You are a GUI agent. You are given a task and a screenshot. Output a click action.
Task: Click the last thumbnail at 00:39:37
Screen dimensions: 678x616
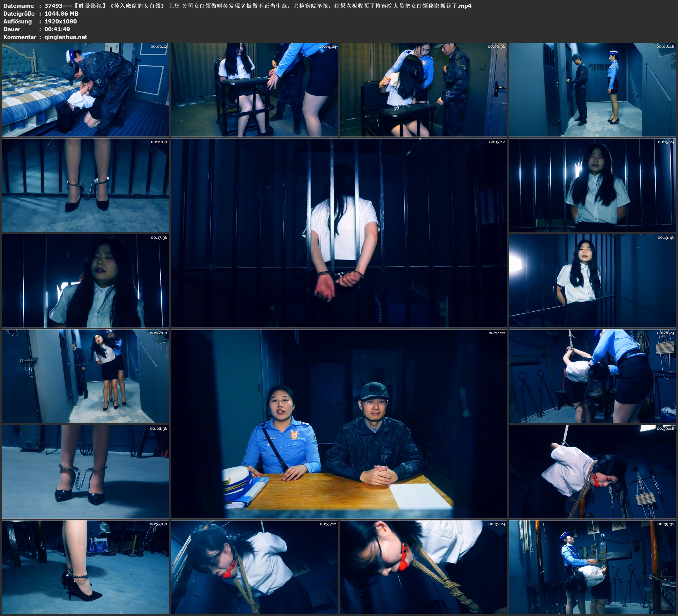tap(592, 567)
